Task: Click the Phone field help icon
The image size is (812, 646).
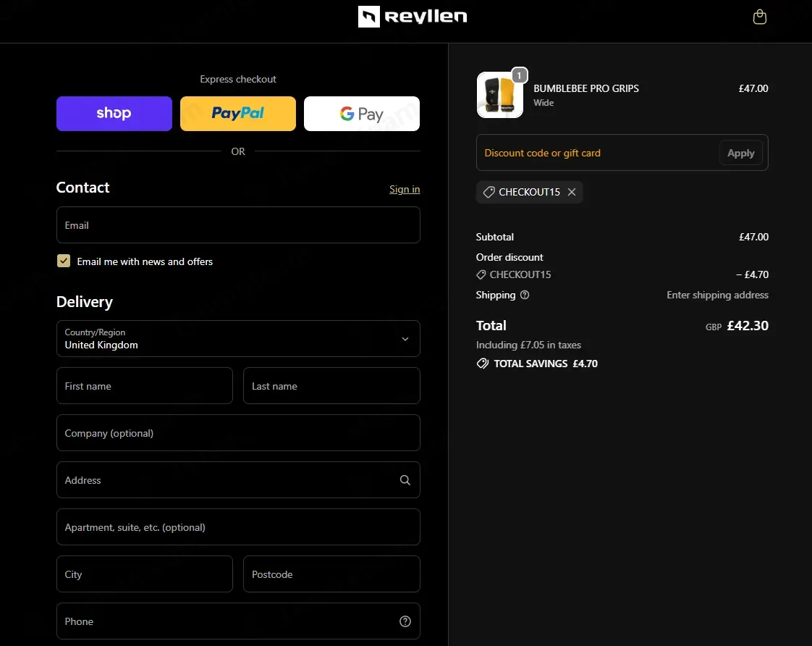Action: [405, 621]
